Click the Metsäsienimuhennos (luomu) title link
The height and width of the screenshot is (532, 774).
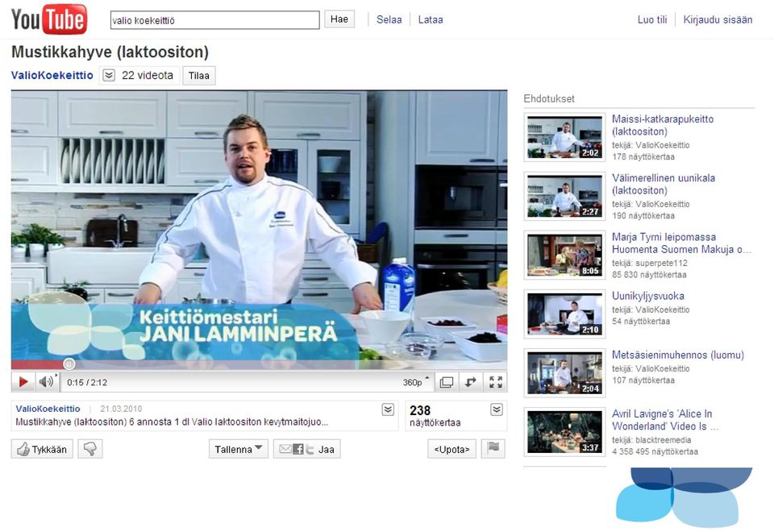(x=678, y=355)
